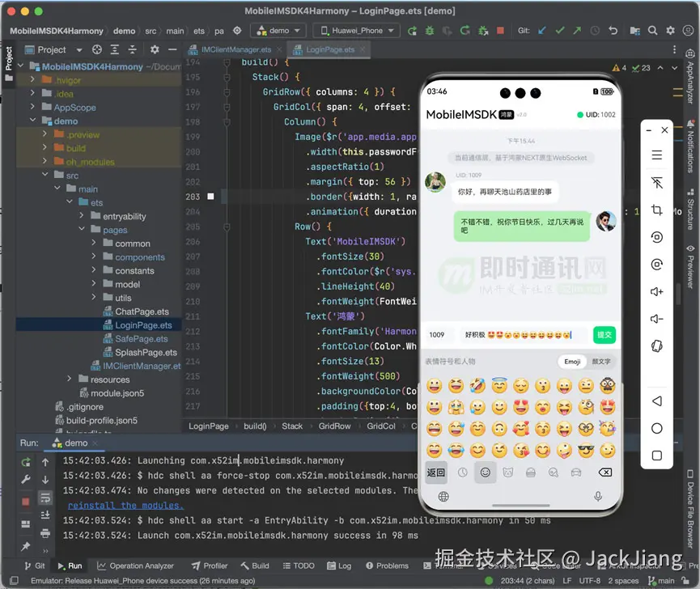Screen dimensions: 700x589
Task: Open the demo run configuration dropdown
Action: click(x=278, y=31)
